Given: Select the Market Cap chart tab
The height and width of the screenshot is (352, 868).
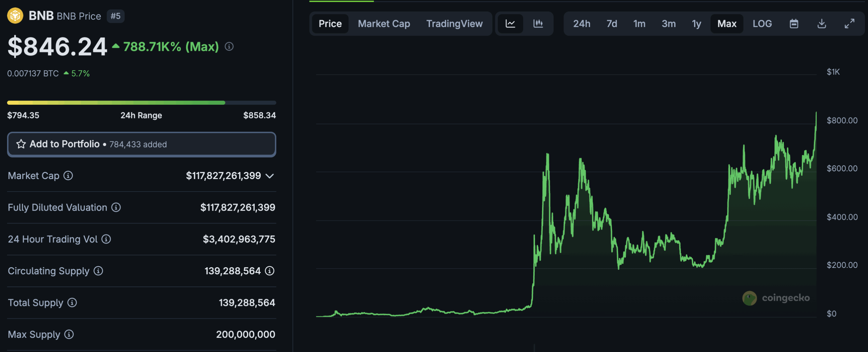Looking at the screenshot, I should coord(384,24).
